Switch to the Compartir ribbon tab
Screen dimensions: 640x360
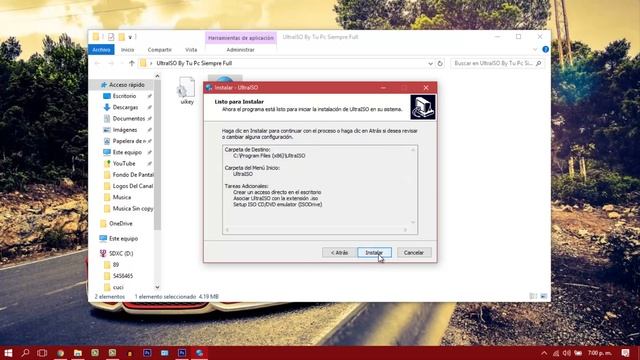click(x=160, y=50)
